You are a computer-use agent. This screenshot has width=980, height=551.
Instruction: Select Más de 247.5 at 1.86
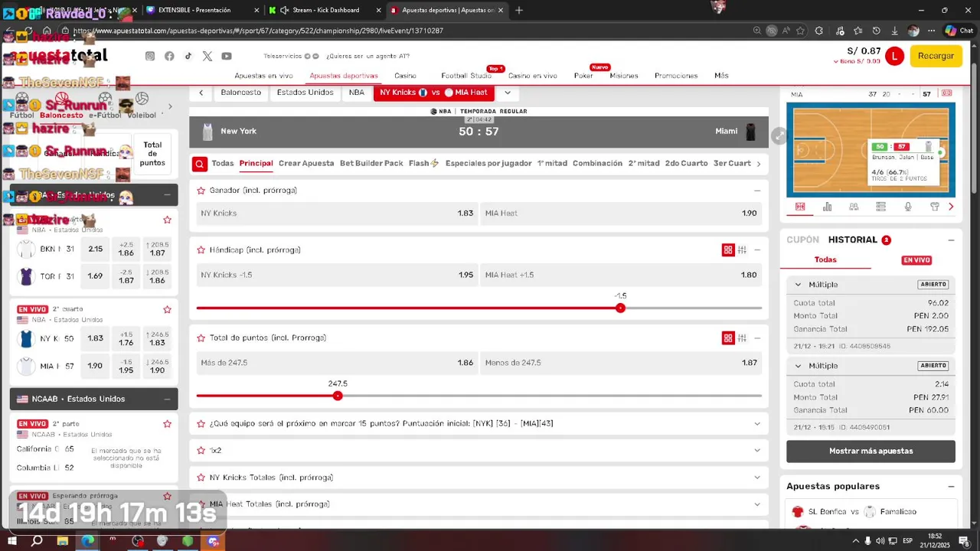tap(337, 363)
